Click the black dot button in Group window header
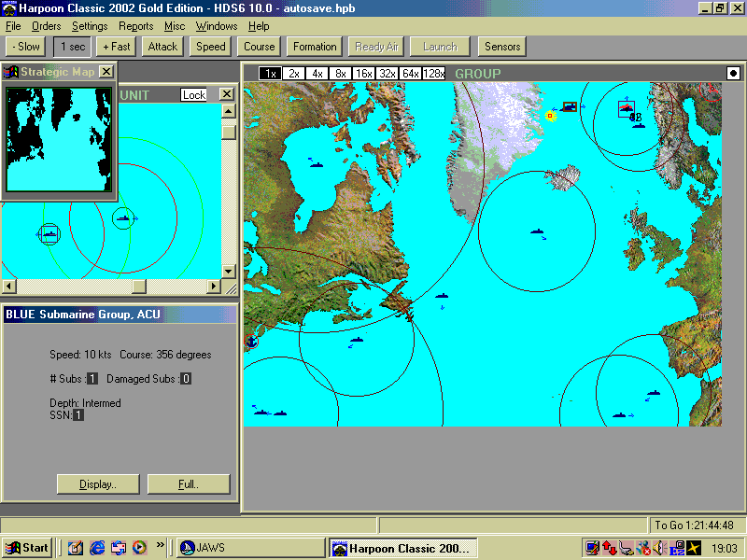This screenshot has height=560, width=747. [x=733, y=74]
